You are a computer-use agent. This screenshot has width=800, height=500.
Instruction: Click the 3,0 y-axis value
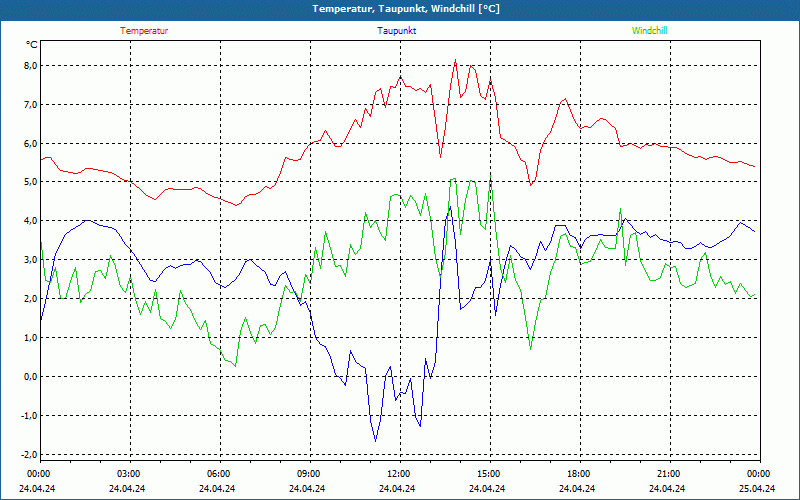pos(31,260)
